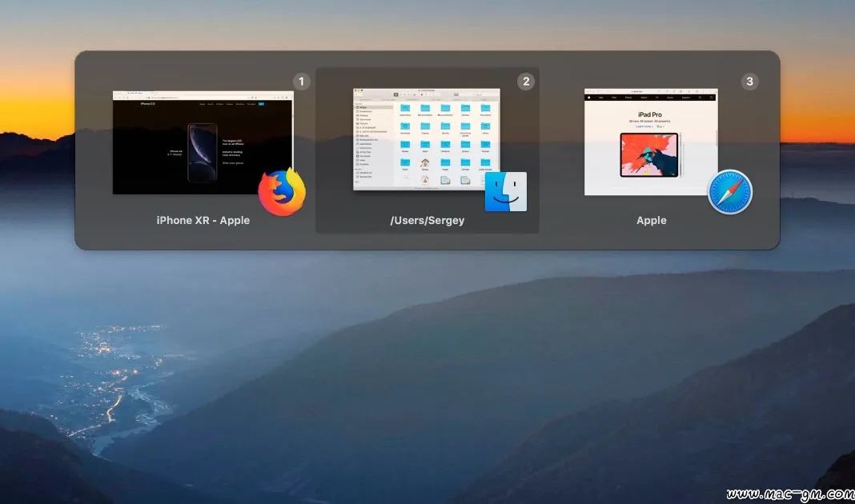Click the number 2 shortcut badge

pos(526,81)
